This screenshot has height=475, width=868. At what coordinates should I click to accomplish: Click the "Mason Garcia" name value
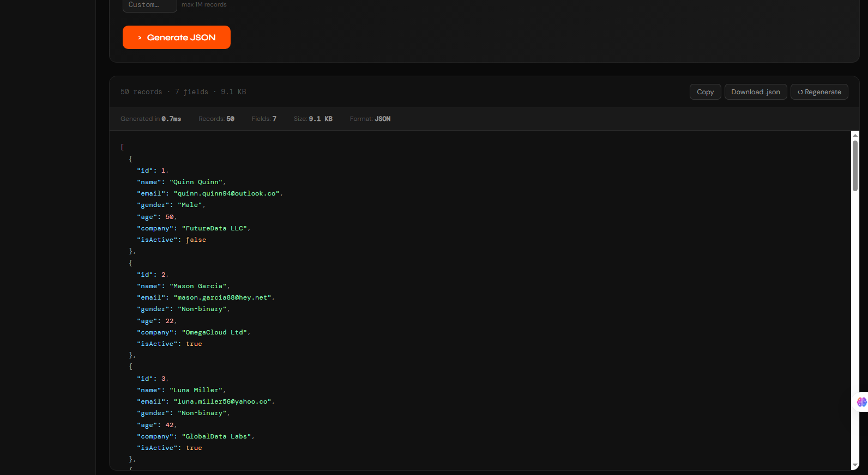pyautogui.click(x=198, y=286)
